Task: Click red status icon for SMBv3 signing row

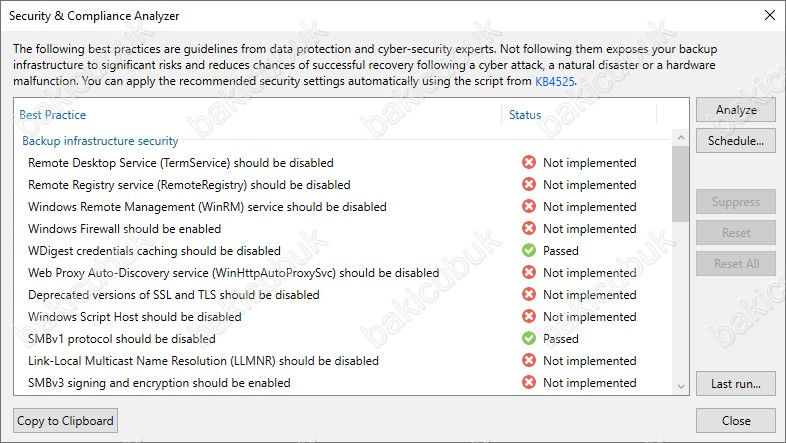Action: (529, 383)
